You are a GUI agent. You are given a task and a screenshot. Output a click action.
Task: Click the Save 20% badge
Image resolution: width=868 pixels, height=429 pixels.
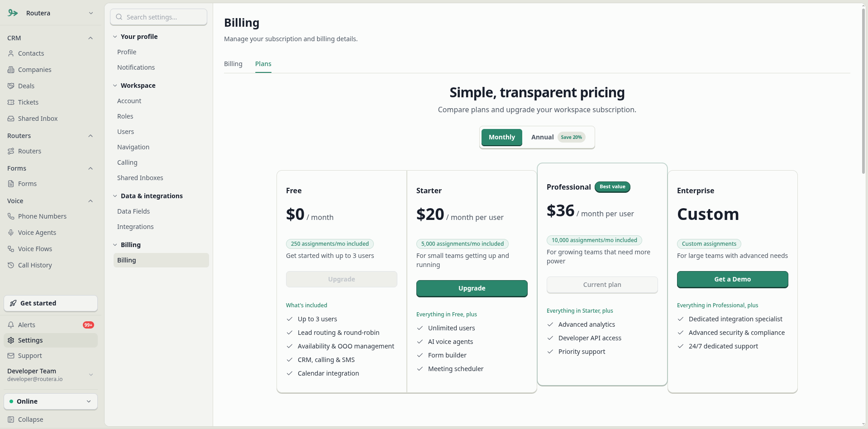point(572,137)
